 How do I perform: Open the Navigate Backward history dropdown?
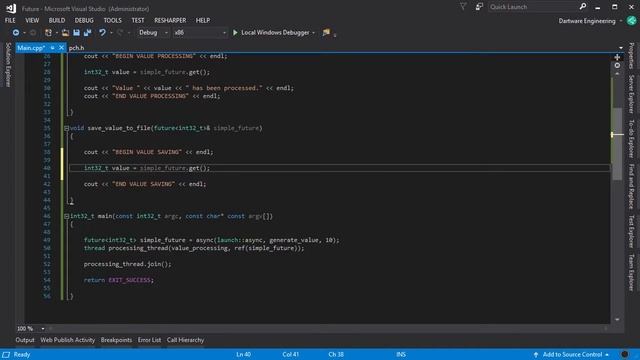24,33
